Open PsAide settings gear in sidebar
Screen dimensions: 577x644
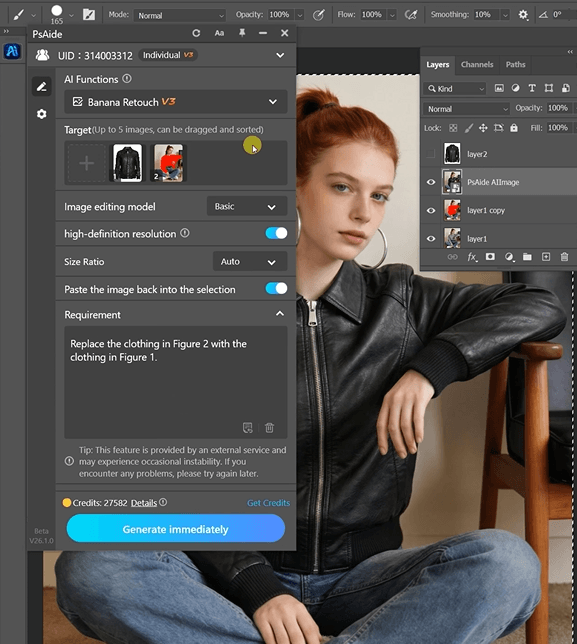coord(41,114)
